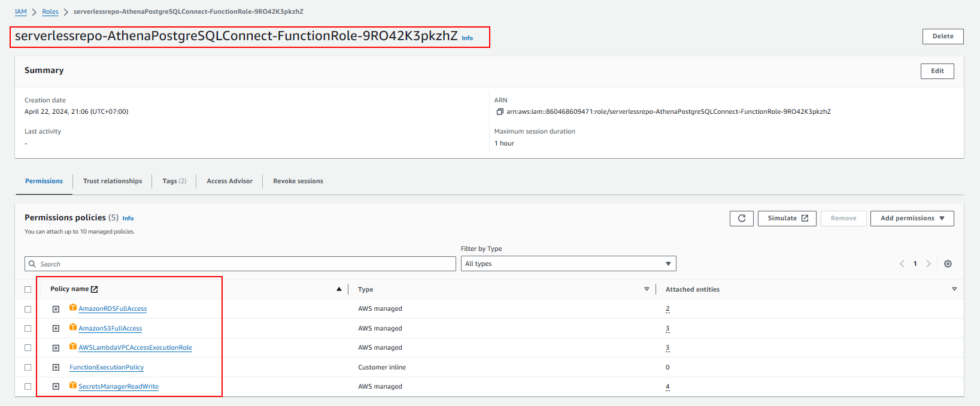Select all policies with header checkbox
The height and width of the screenshot is (406, 980).
[x=28, y=290]
